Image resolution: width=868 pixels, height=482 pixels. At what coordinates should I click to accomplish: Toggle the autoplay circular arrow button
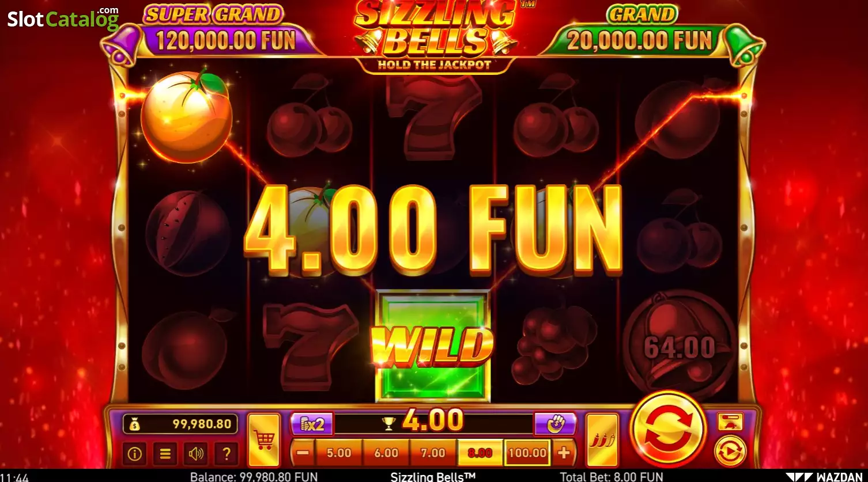[x=730, y=452]
